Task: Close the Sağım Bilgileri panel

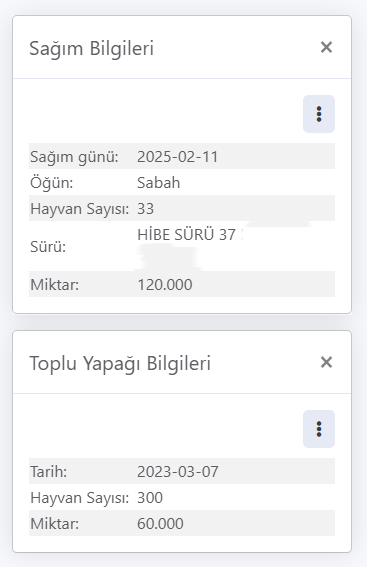Action: [x=326, y=47]
